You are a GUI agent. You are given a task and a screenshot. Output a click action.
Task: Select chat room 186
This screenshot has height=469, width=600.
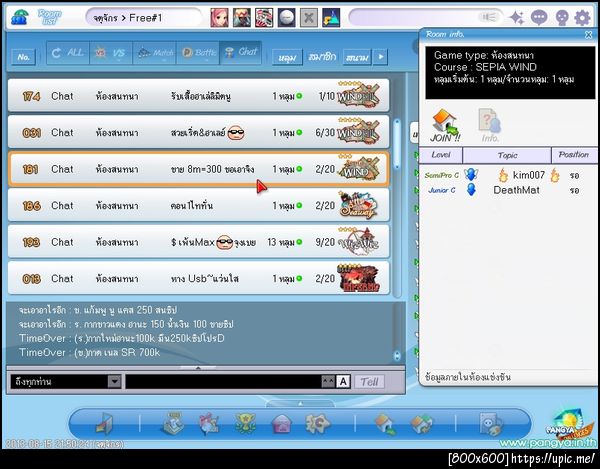click(x=199, y=205)
